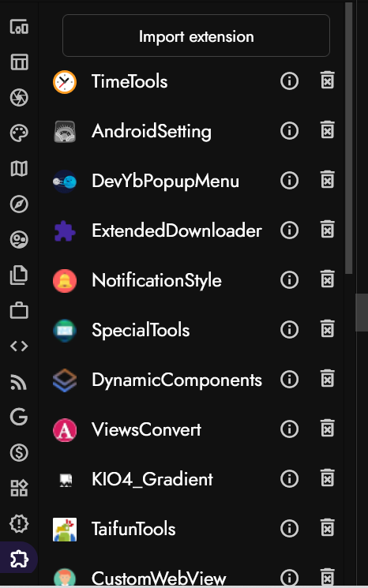Remove the ViewsConvert extension
368x588 pixels.
pyautogui.click(x=328, y=429)
